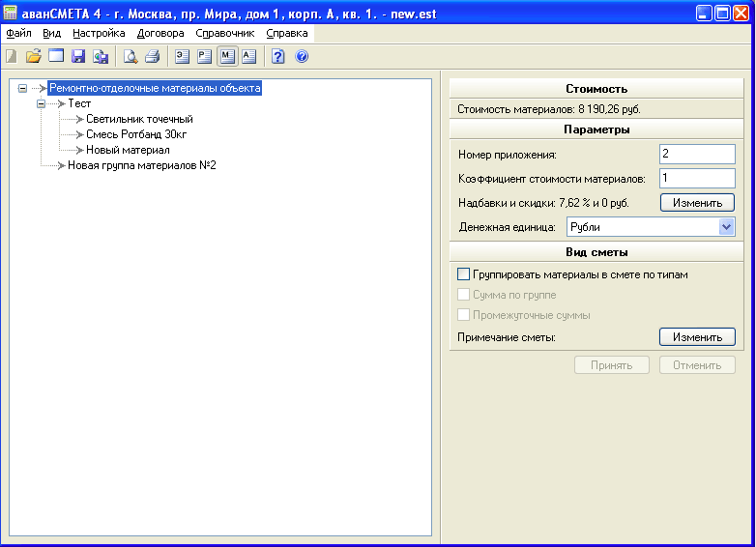Viewport: 756px width, 547px height.
Task: Click the blank window toolbar icon
Action: [56, 56]
